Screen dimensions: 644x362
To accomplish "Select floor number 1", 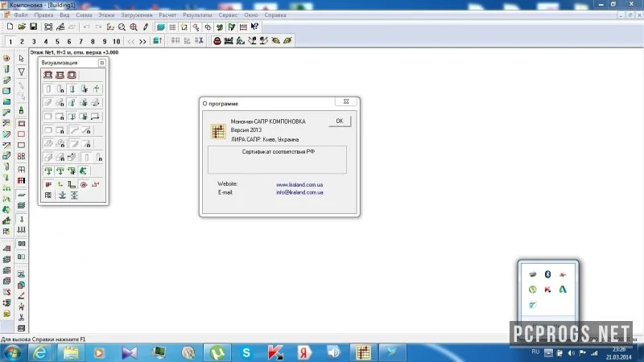I will coord(10,42).
